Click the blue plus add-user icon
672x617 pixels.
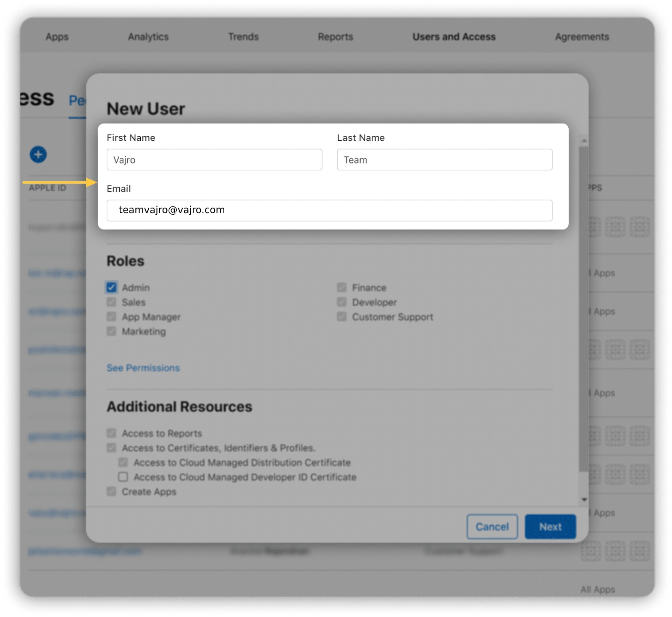click(38, 154)
